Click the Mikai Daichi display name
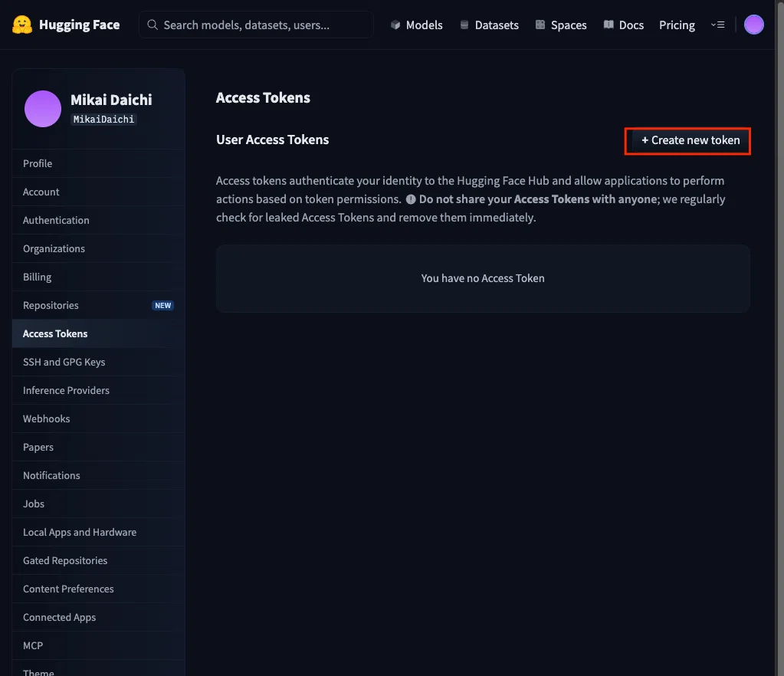This screenshot has width=784, height=676. 111,100
